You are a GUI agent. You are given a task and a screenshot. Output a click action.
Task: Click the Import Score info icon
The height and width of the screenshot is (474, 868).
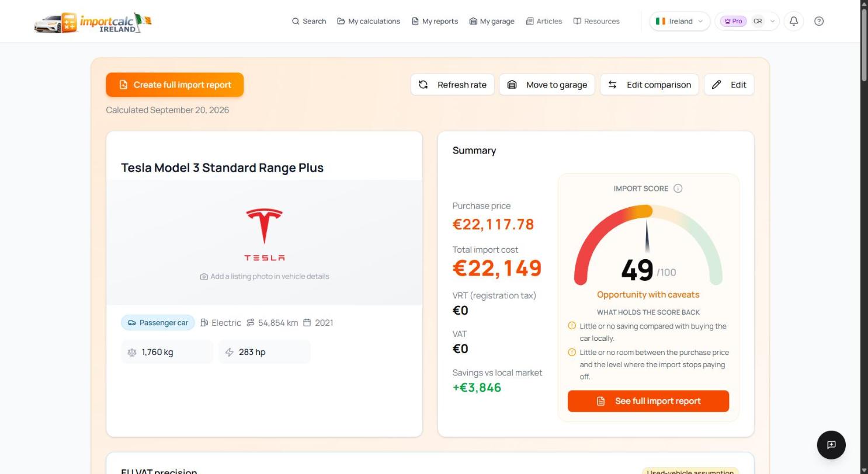coord(678,189)
